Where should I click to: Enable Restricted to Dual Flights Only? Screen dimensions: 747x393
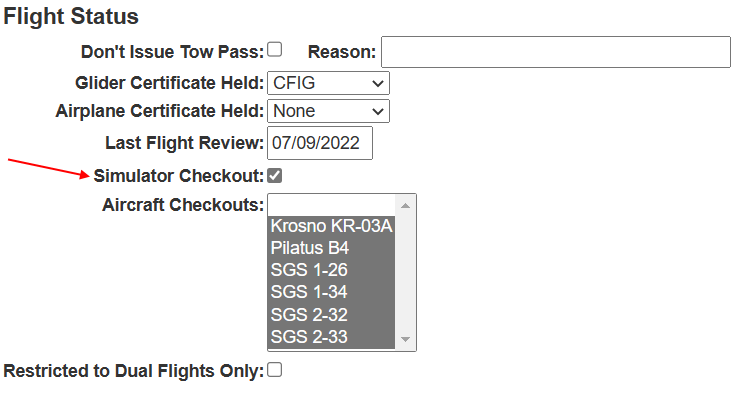(274, 370)
